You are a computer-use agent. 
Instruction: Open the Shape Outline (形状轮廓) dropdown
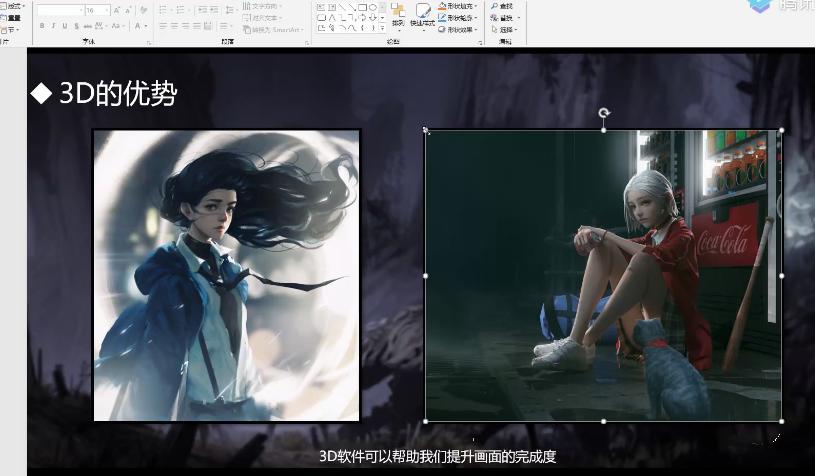[x=458, y=18]
